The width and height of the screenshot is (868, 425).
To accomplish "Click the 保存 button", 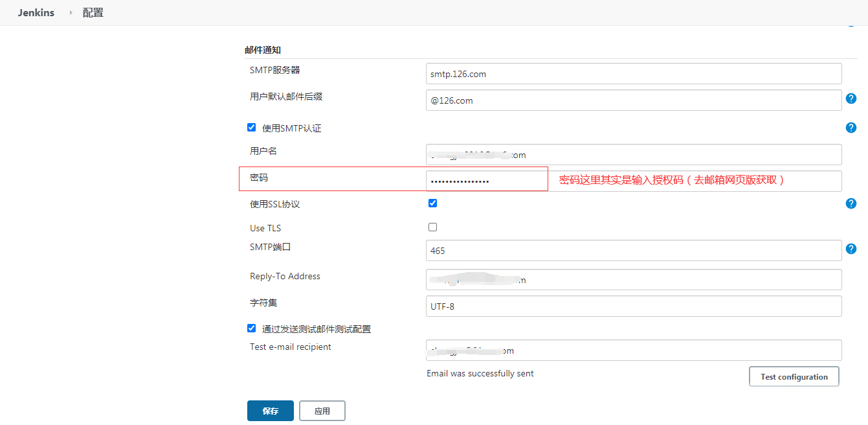I will pyautogui.click(x=270, y=410).
